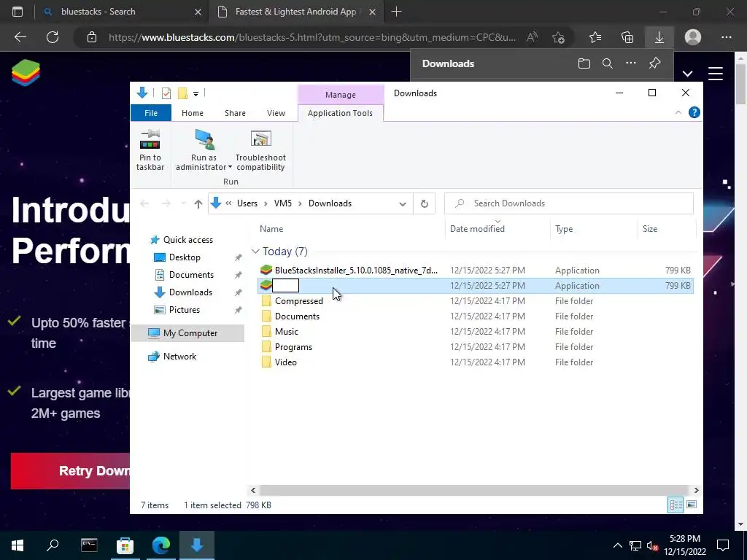Viewport: 747px width, 560px height.
Task: Open recent locations dropdown arrow
Action: [183, 204]
